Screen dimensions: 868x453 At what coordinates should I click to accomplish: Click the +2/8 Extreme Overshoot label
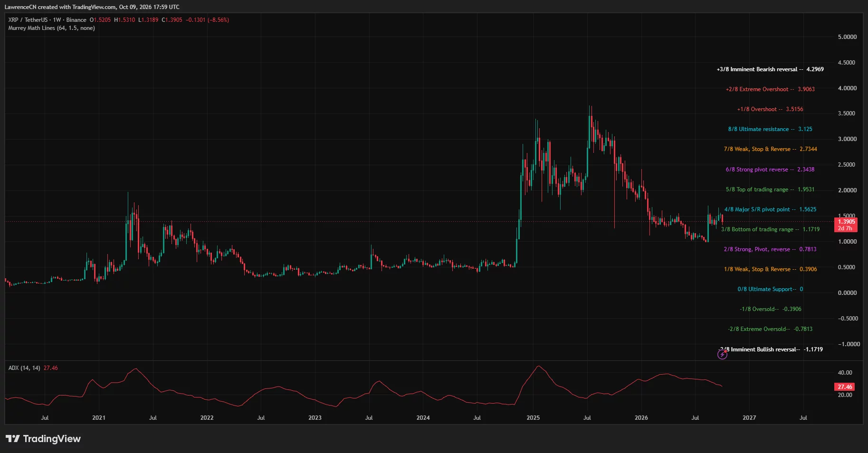coord(770,89)
